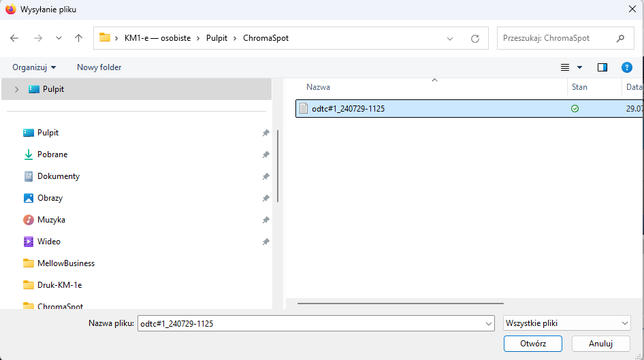This screenshot has height=360, width=644.
Task: Click the Otwórz button
Action: [533, 344]
